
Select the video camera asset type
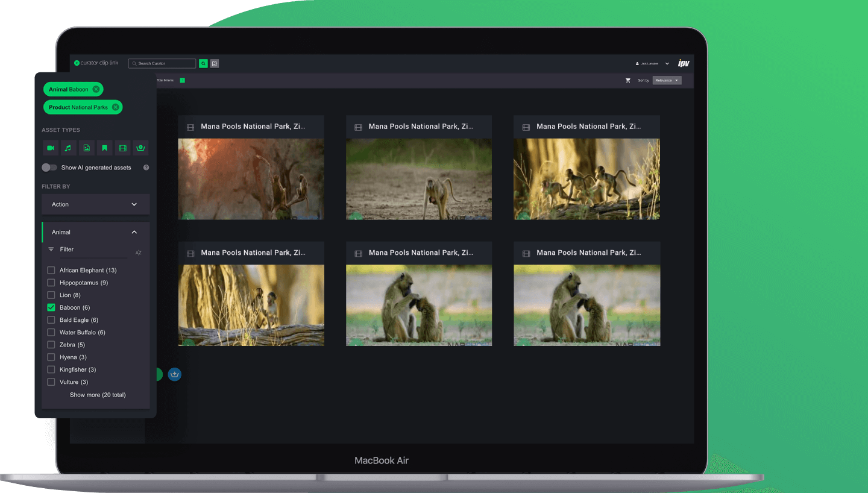coord(51,148)
